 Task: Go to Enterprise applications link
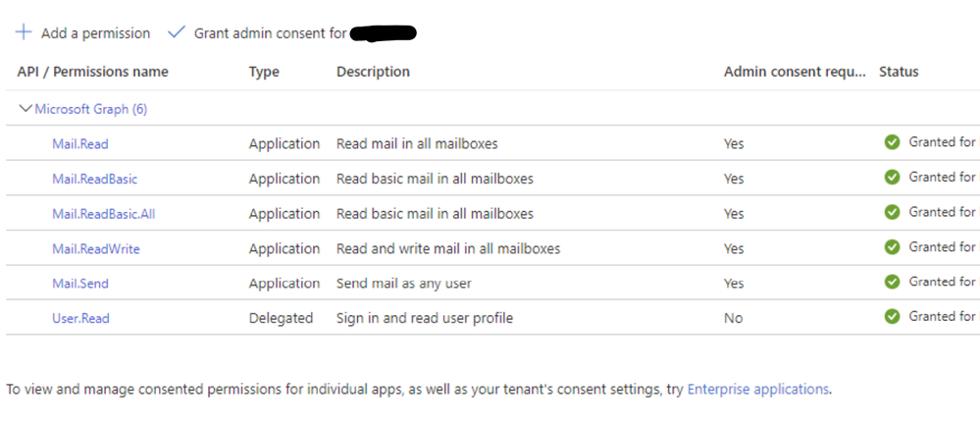[758, 390]
